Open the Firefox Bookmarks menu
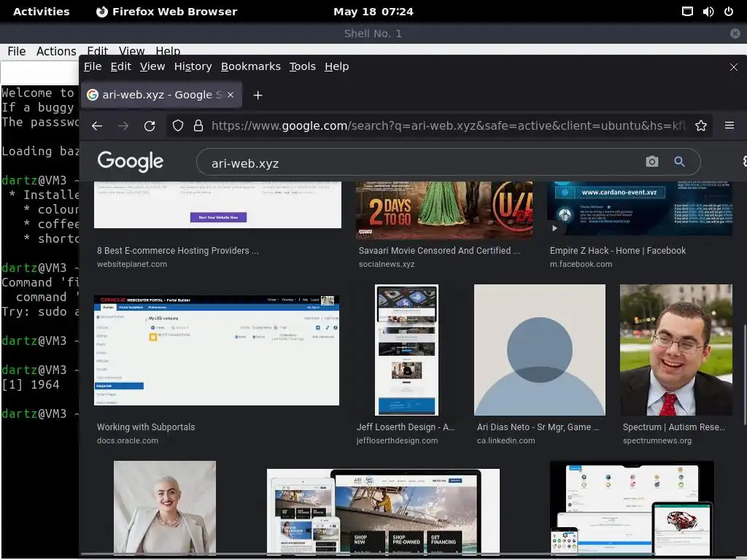Image resolution: width=747 pixels, height=560 pixels. pyautogui.click(x=251, y=66)
